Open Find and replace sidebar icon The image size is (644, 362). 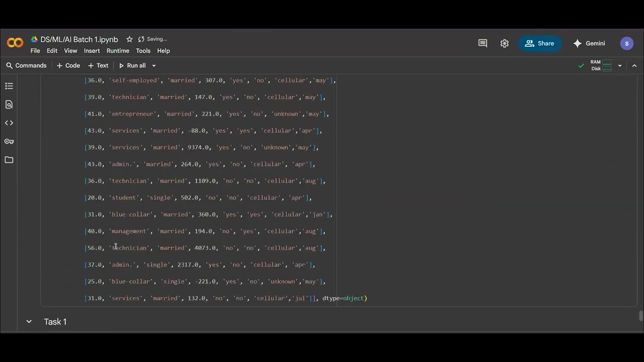click(9, 105)
